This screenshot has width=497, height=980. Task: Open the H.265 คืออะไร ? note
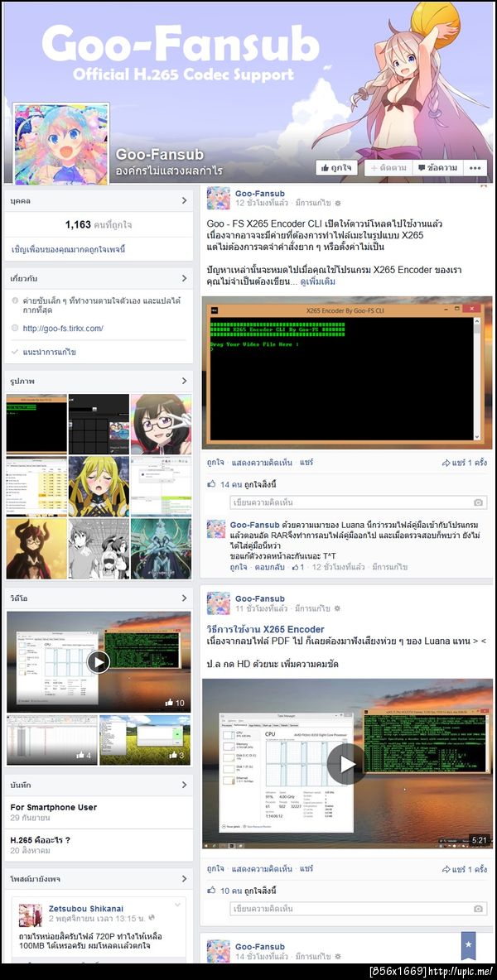click(x=40, y=839)
